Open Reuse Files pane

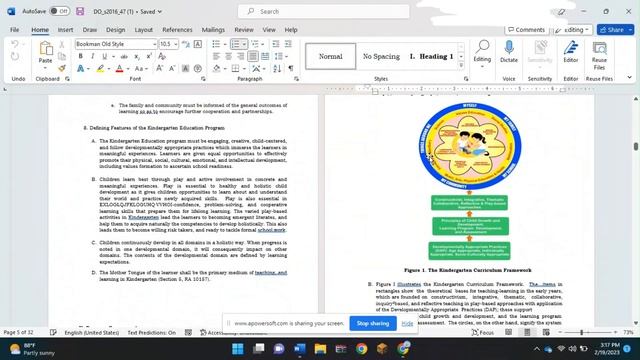(599, 56)
